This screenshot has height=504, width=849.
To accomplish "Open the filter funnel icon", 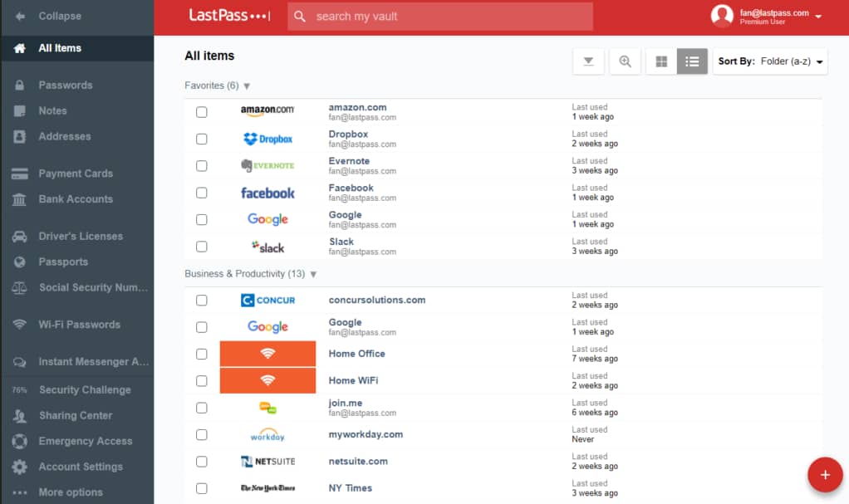I will tap(588, 61).
